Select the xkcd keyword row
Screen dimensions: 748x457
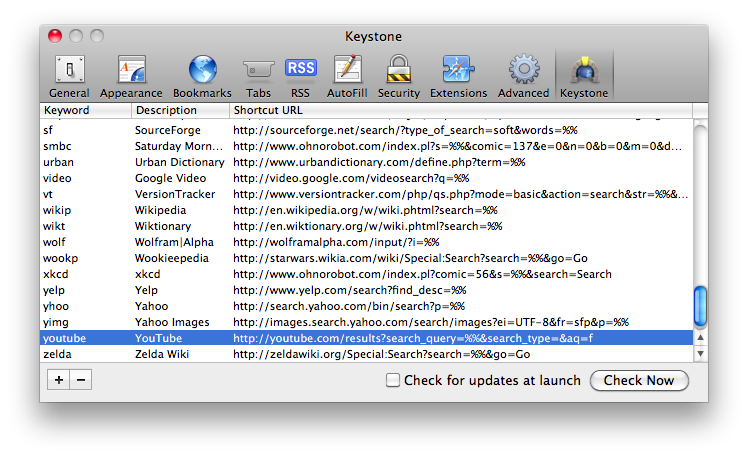pyautogui.click(x=55, y=274)
